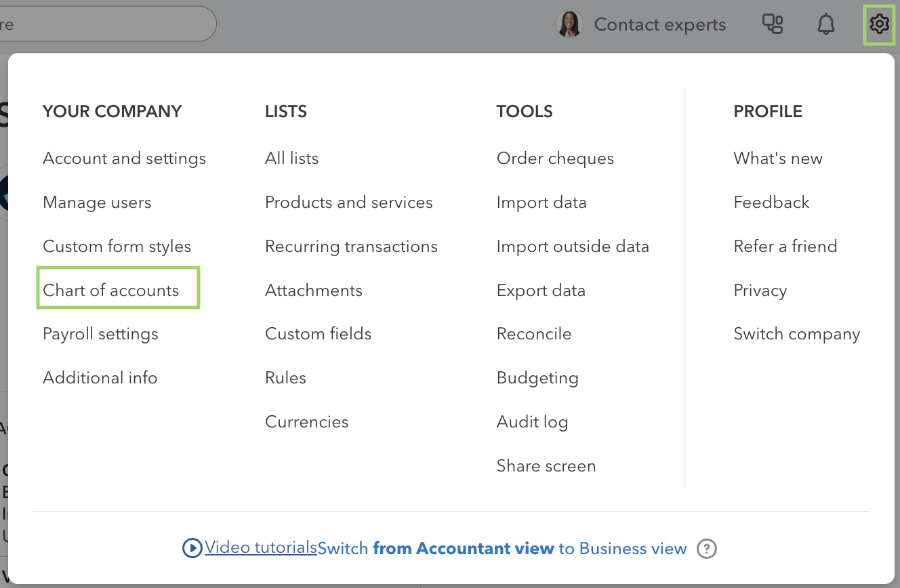The width and height of the screenshot is (900, 588).
Task: Choose Order cheques
Action: [x=555, y=159]
